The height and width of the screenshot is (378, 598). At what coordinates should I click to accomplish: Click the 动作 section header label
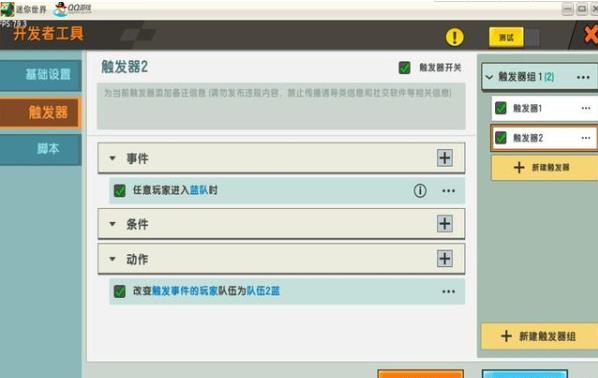click(x=137, y=259)
